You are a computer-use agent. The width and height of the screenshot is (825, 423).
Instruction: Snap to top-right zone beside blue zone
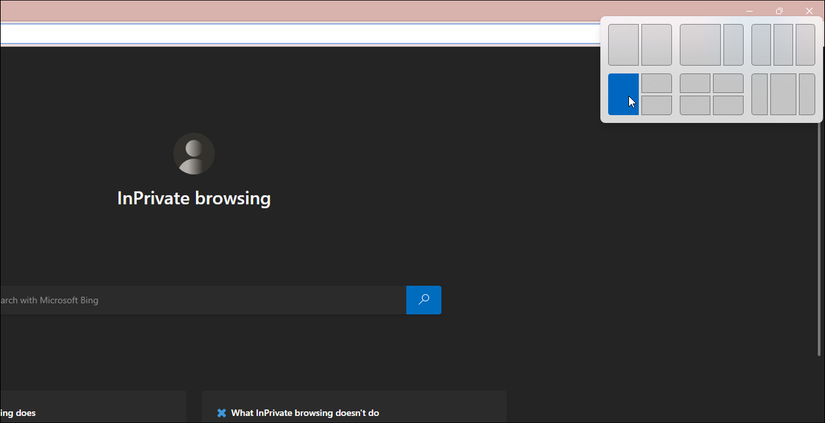pyautogui.click(x=657, y=83)
